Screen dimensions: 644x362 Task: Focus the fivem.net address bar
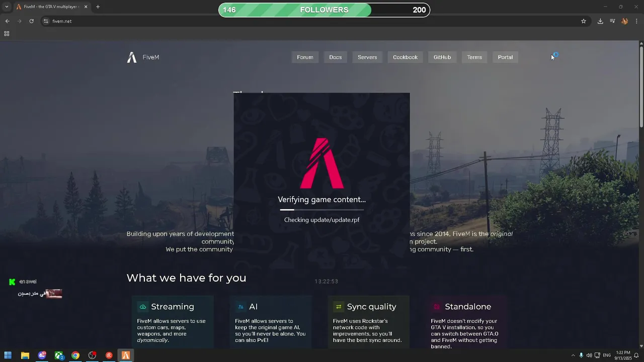coord(312,21)
